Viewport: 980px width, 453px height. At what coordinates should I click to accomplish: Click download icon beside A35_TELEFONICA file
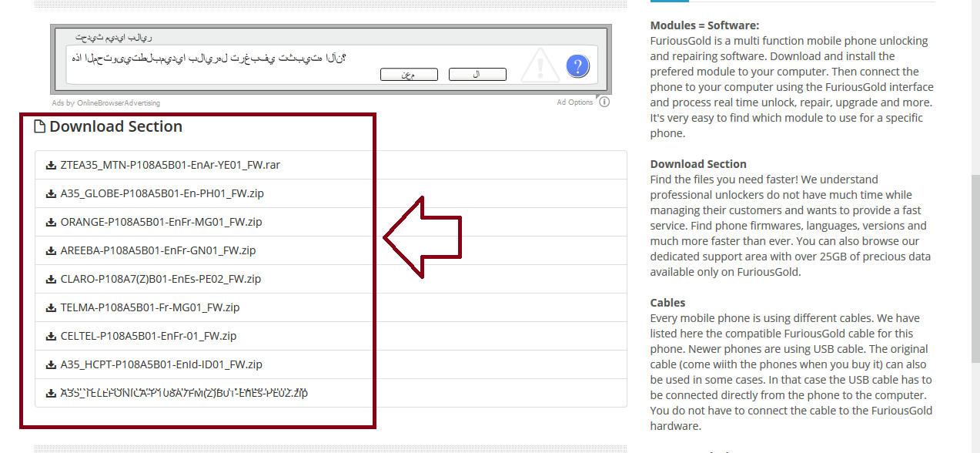click(51, 393)
